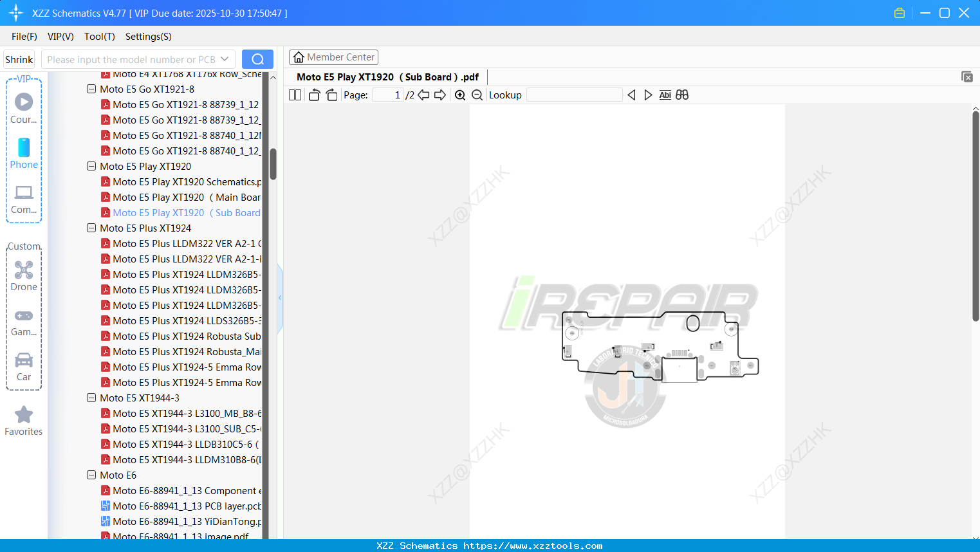Click the https://www.xzztools.com status bar link
The width and height of the screenshot is (980, 552).
[x=533, y=546]
